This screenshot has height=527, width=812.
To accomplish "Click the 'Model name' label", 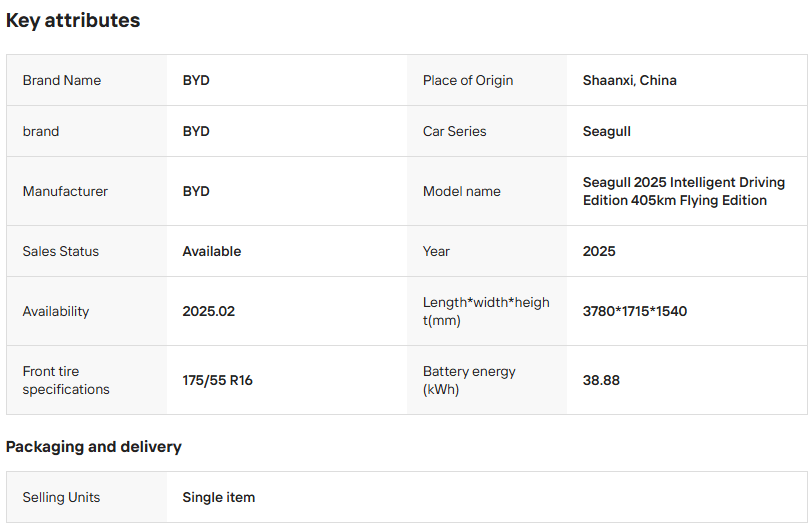I will click(461, 191).
